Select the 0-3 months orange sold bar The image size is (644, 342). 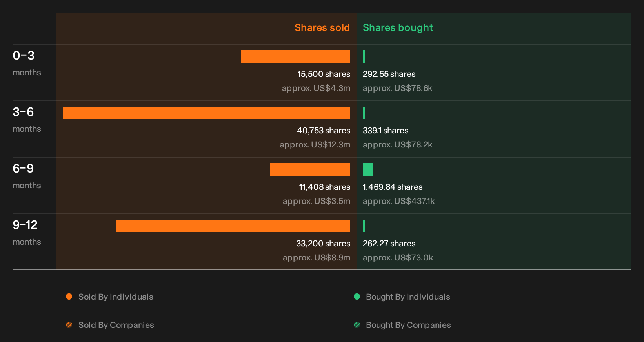[x=295, y=56]
